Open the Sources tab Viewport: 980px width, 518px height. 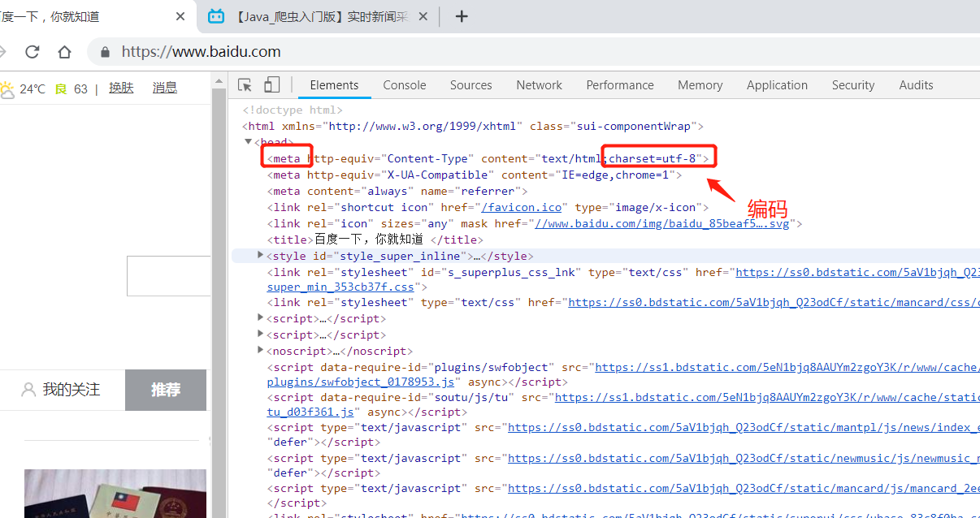point(471,85)
